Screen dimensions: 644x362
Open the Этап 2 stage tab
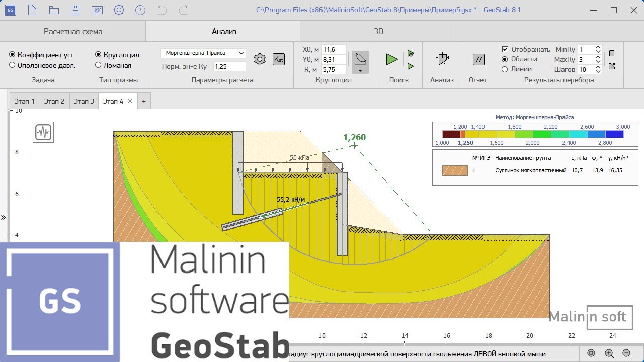coord(54,101)
